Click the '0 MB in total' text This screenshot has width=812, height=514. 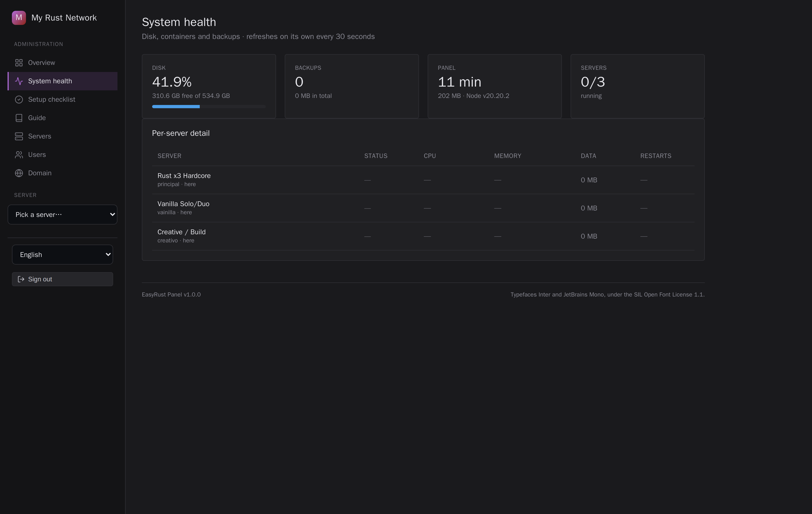pos(313,96)
